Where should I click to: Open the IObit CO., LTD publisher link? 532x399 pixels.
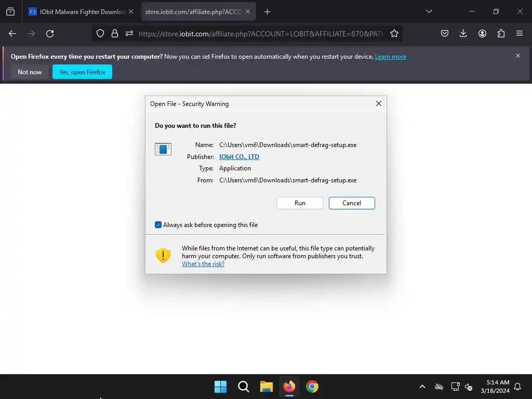point(239,157)
